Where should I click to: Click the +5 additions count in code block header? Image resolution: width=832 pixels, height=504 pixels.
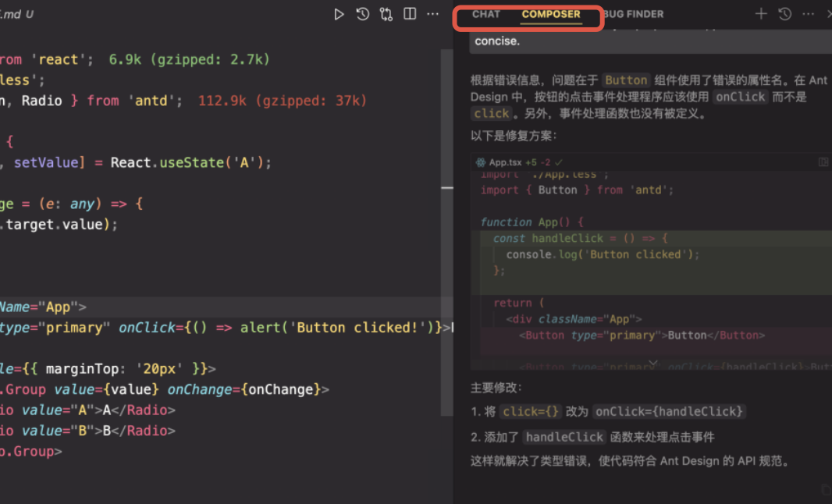[531, 162]
